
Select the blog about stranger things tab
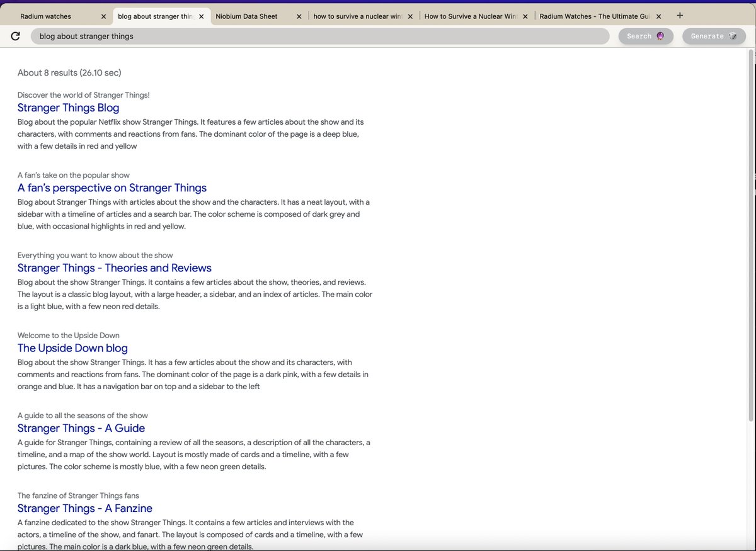pyautogui.click(x=156, y=16)
